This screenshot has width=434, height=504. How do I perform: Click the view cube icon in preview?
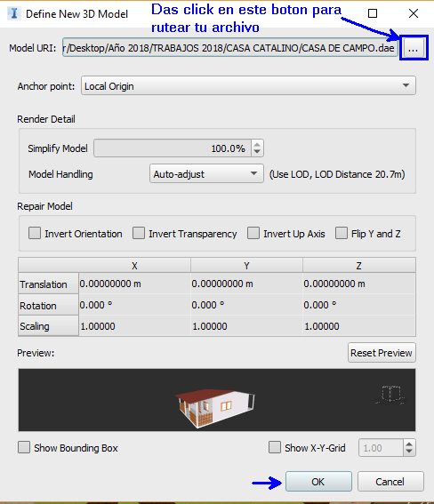pos(390,394)
